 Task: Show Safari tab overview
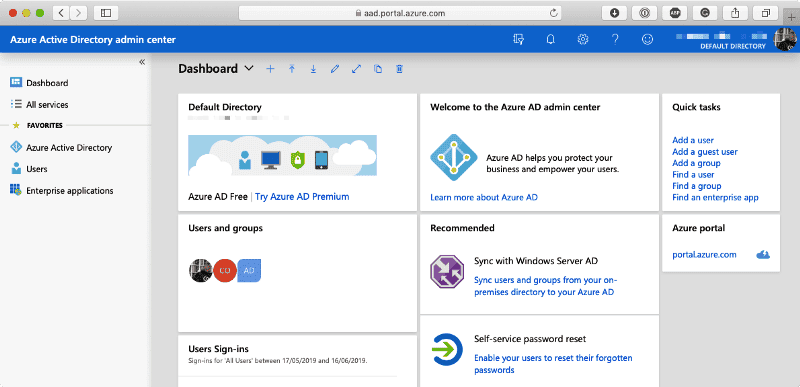pos(765,13)
